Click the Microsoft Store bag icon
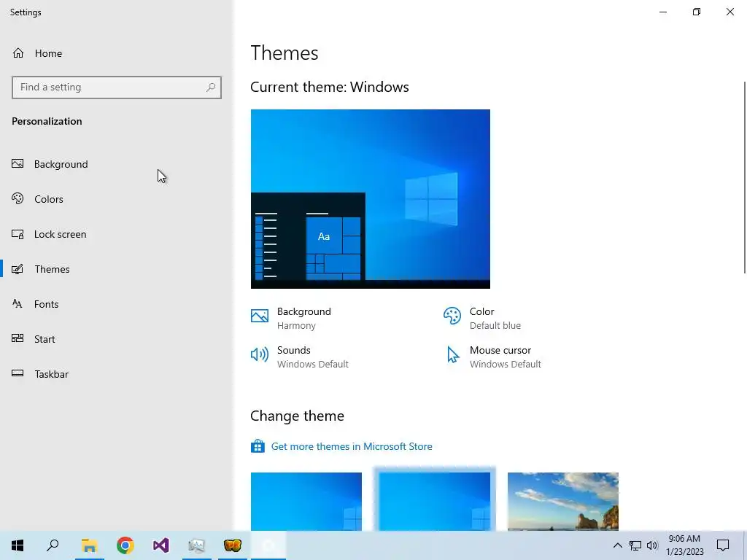 258,446
